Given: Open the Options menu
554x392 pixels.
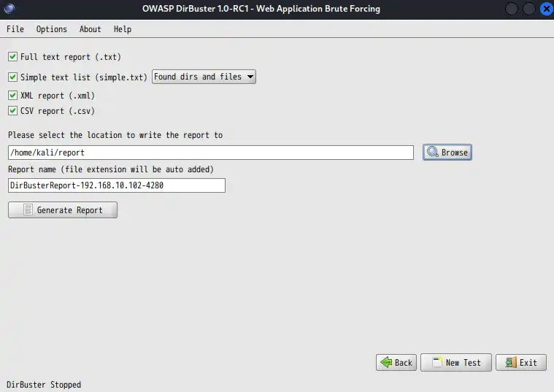Looking at the screenshot, I should click(x=51, y=29).
